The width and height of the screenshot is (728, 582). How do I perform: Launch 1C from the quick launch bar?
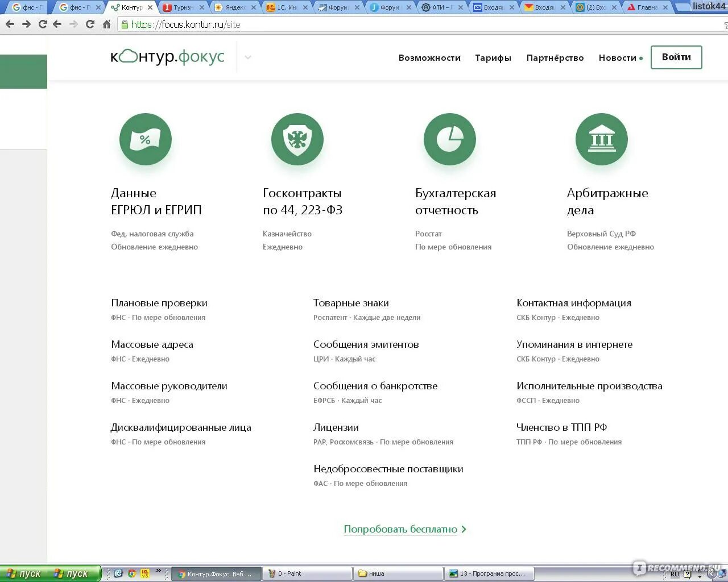point(144,573)
